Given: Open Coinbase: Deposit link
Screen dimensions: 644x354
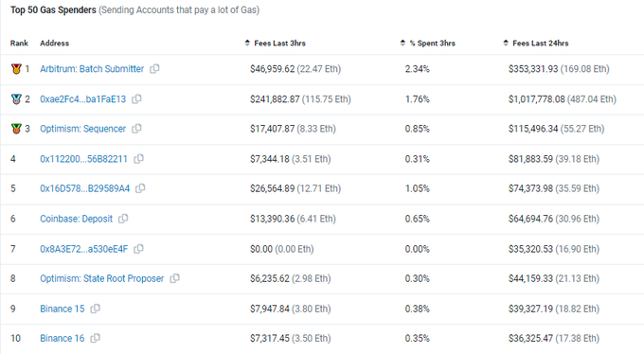Looking at the screenshot, I should [x=76, y=219].
